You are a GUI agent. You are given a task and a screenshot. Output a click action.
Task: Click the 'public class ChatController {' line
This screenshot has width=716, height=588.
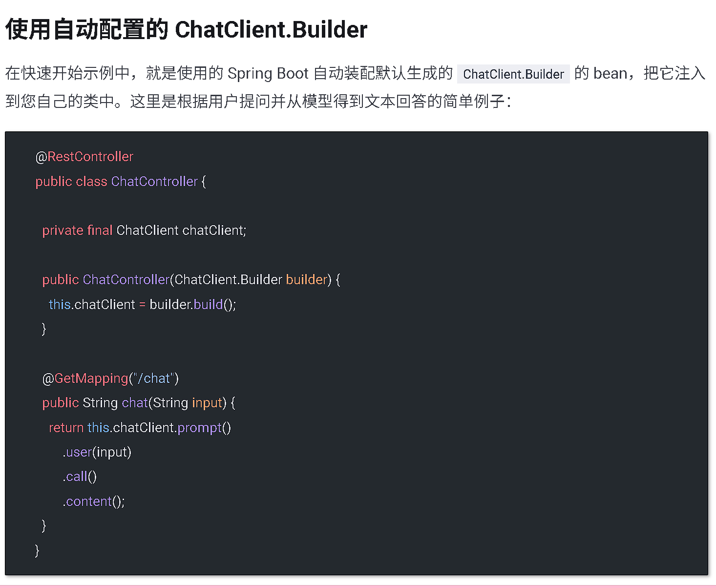coord(121,182)
